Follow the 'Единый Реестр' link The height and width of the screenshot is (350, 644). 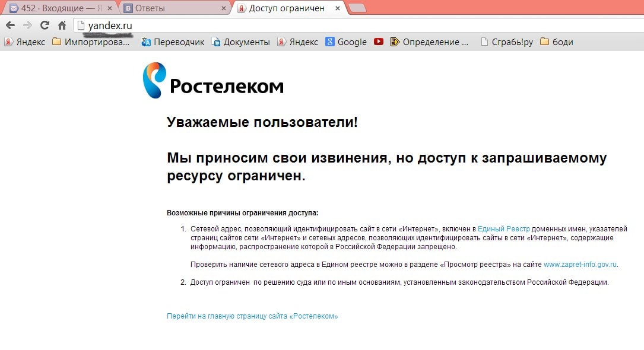(503, 229)
